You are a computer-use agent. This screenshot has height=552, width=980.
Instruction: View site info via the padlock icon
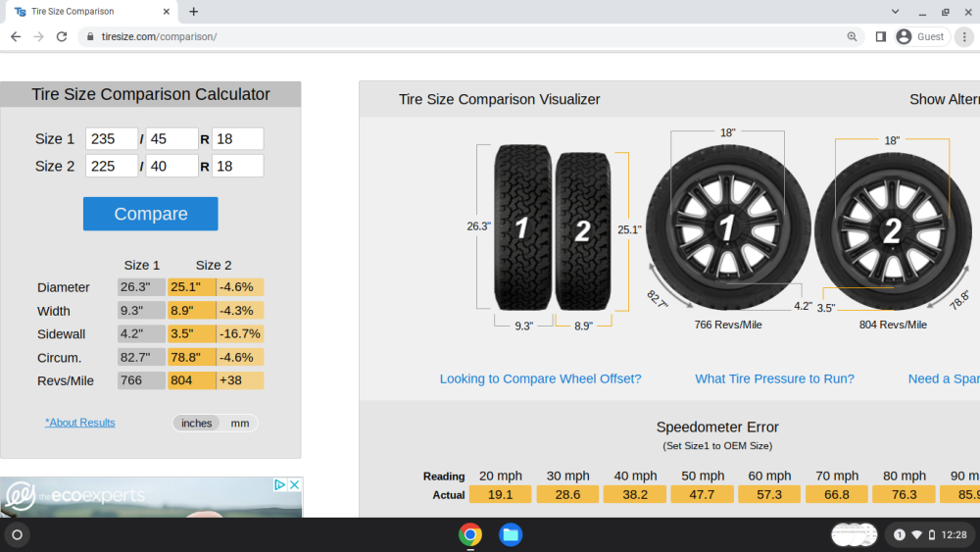coord(90,37)
